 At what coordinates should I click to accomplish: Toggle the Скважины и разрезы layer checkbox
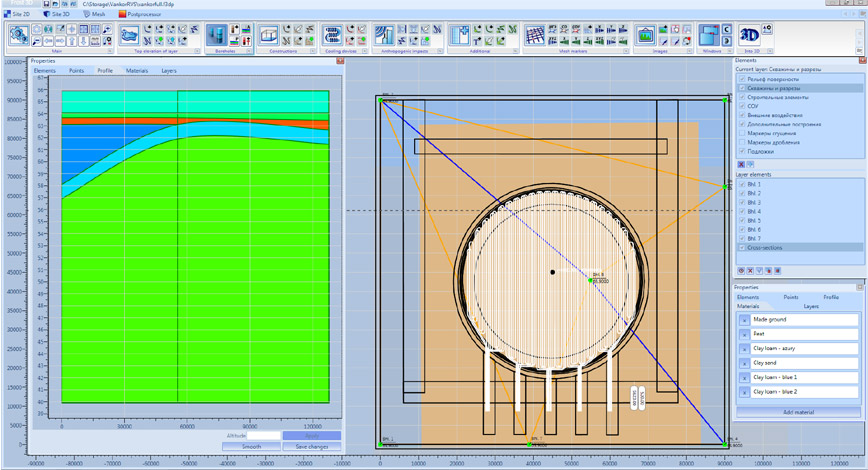pyautogui.click(x=742, y=88)
